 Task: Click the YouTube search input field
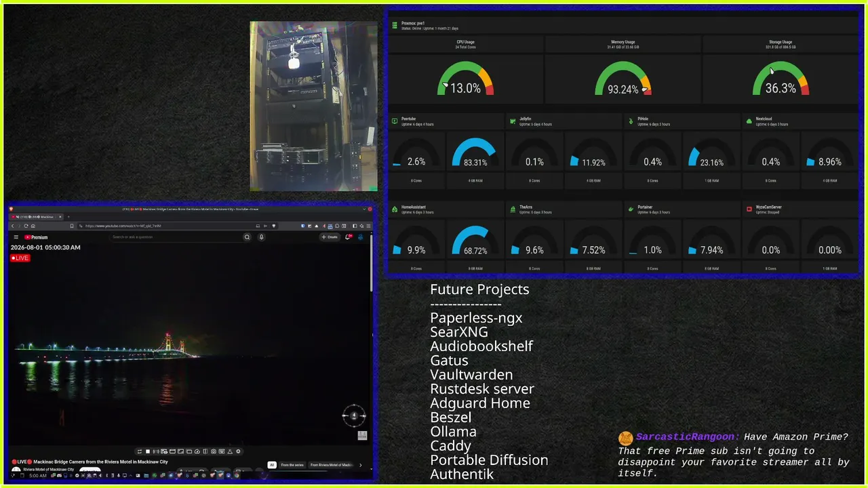click(x=176, y=237)
